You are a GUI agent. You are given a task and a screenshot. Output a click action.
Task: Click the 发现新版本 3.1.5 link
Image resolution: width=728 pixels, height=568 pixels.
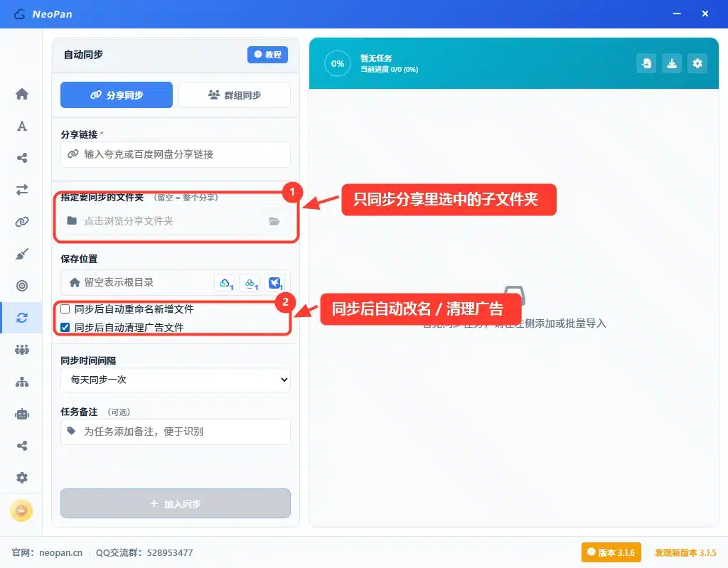tap(685, 552)
